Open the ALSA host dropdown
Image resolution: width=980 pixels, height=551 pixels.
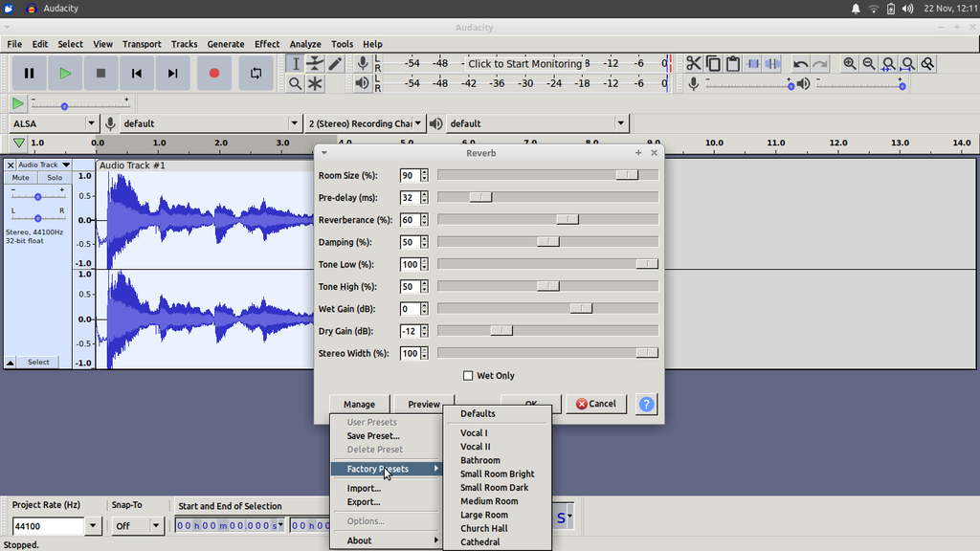tap(91, 122)
